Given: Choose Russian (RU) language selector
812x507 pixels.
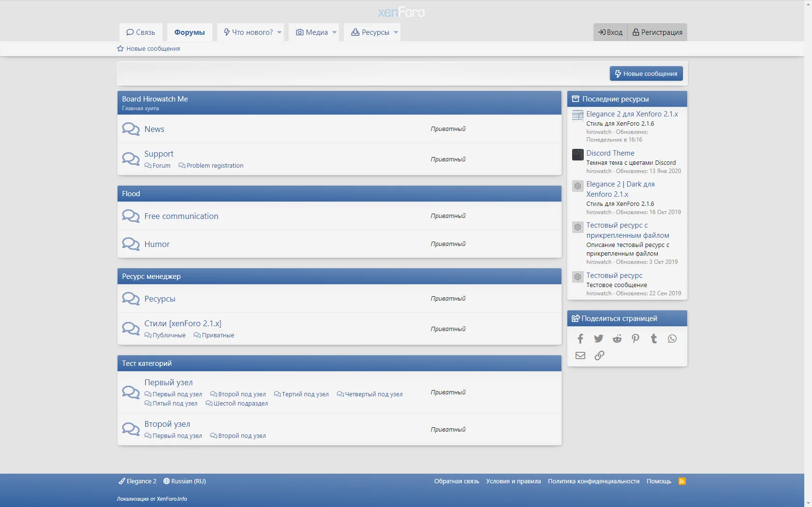Looking at the screenshot, I should (185, 481).
